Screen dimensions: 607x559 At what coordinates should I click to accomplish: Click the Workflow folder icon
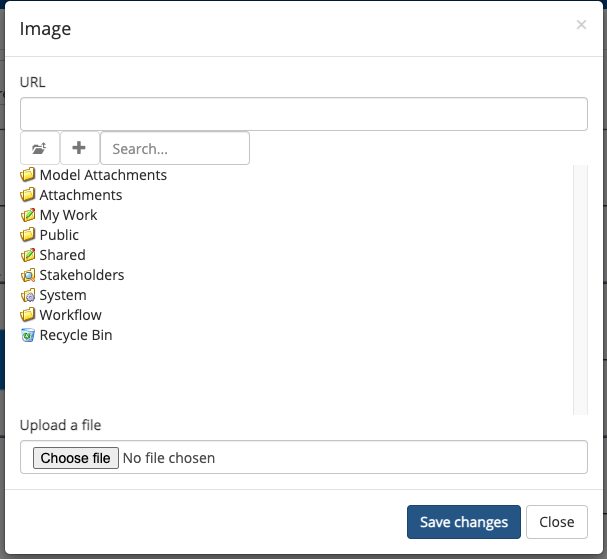point(27,315)
